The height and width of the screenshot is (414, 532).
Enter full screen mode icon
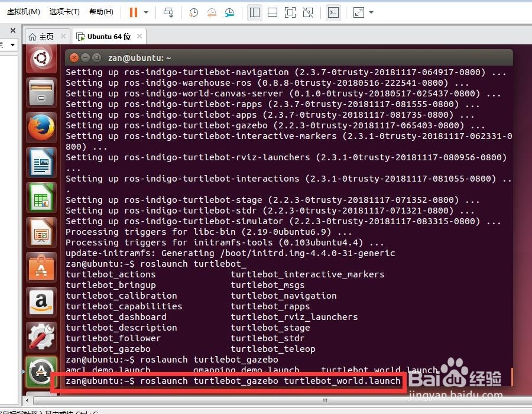coord(290,12)
